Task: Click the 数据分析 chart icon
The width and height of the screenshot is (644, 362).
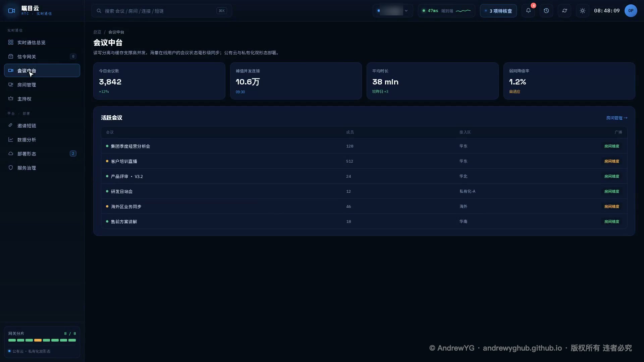Action: 11,139
